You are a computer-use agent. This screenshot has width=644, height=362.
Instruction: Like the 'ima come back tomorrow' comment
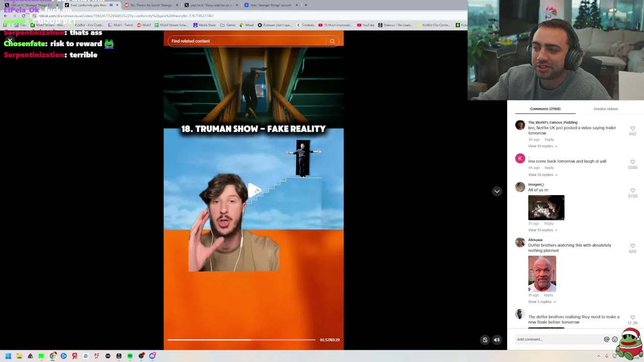pyautogui.click(x=632, y=162)
